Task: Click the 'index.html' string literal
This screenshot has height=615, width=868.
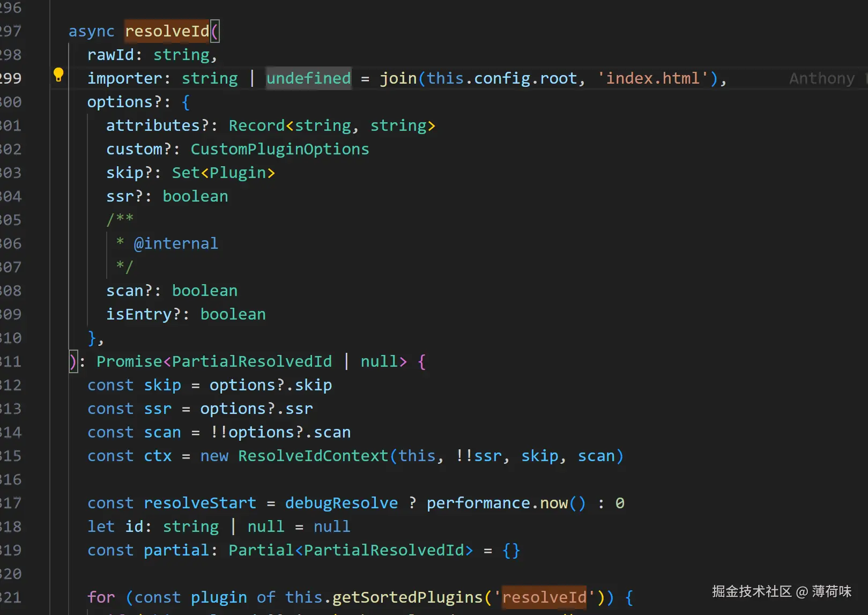Action: click(x=652, y=78)
